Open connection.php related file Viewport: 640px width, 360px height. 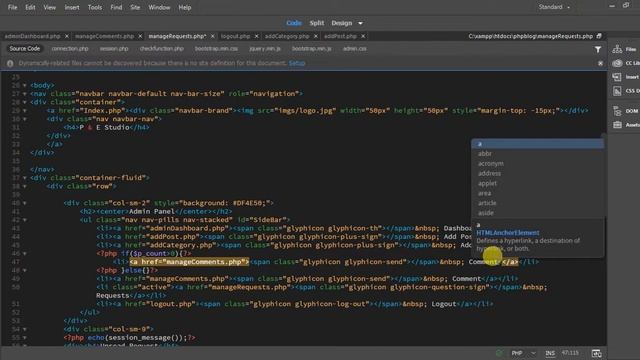click(x=70, y=49)
